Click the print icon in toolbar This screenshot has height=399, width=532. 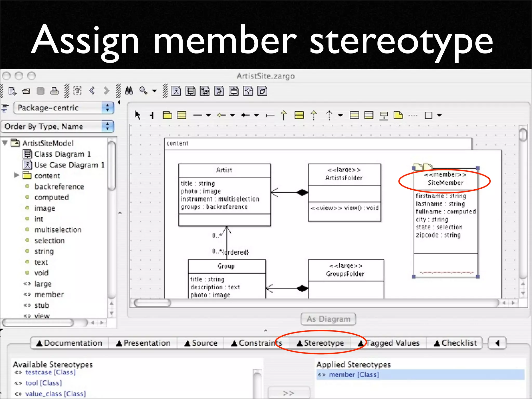pyautogui.click(x=54, y=91)
